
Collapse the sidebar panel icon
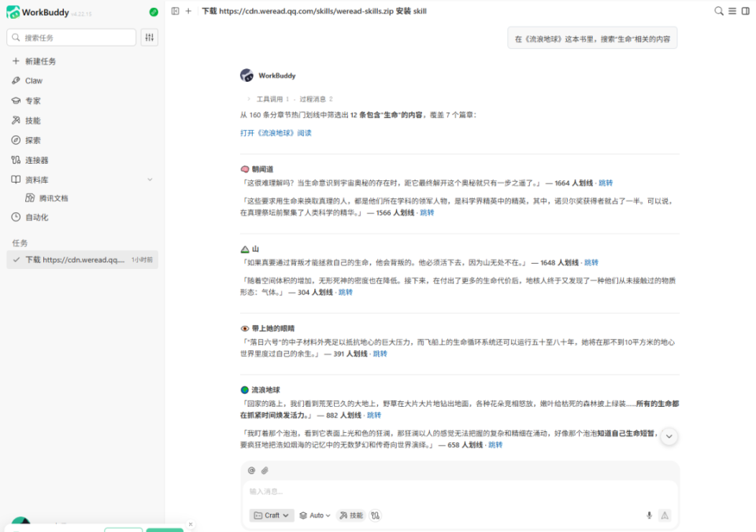176,11
